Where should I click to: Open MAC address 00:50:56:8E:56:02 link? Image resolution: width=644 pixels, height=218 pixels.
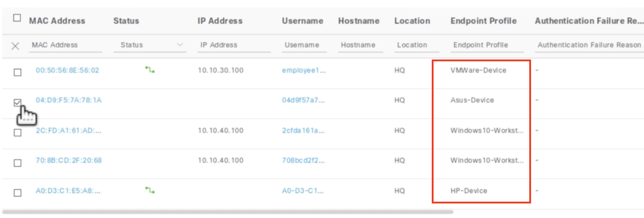click(x=67, y=70)
